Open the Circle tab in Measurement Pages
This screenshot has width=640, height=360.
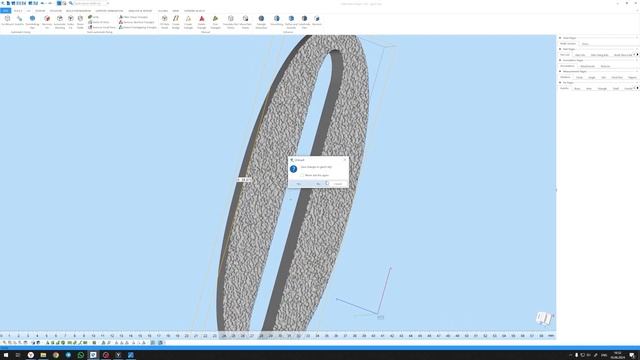coord(579,77)
